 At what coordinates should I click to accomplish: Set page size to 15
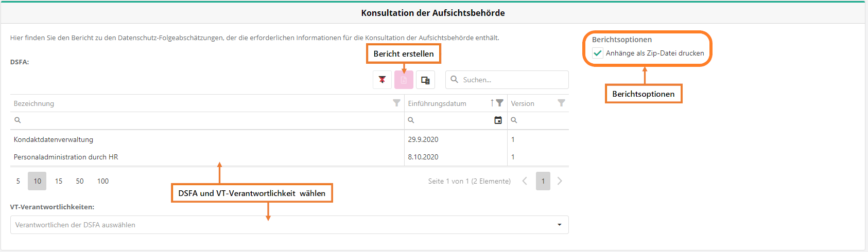[59, 181]
